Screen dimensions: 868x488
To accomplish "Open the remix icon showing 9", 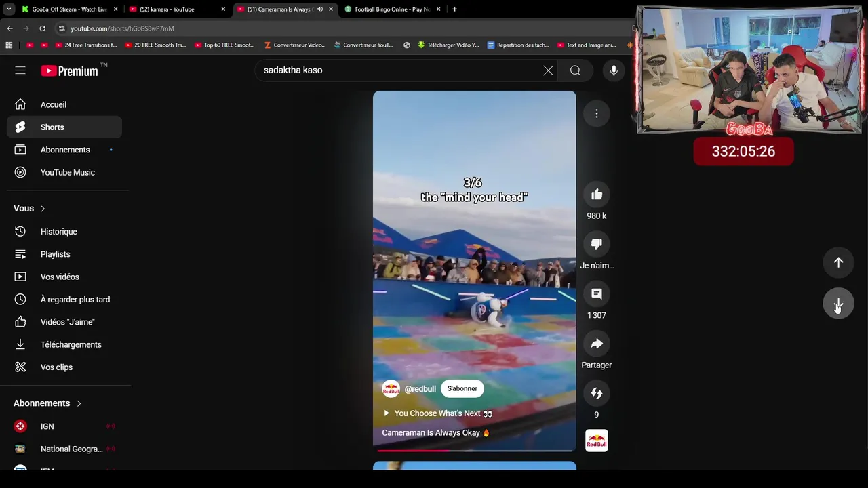I will click(597, 394).
